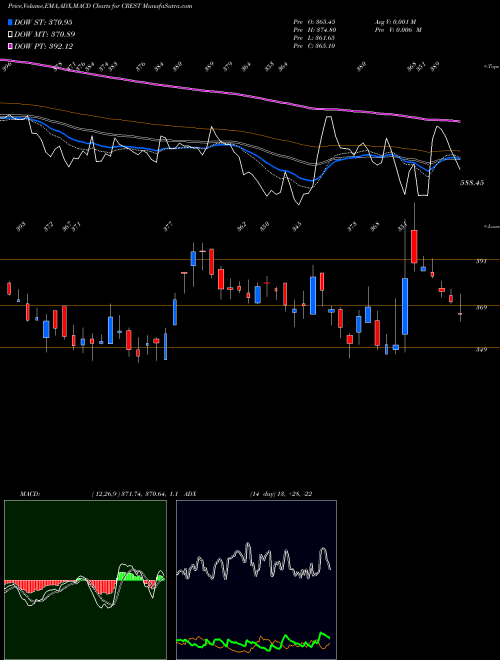Click the chart title for CREST MunafaSutra.com
The image size is (500, 660).
click(100, 6)
